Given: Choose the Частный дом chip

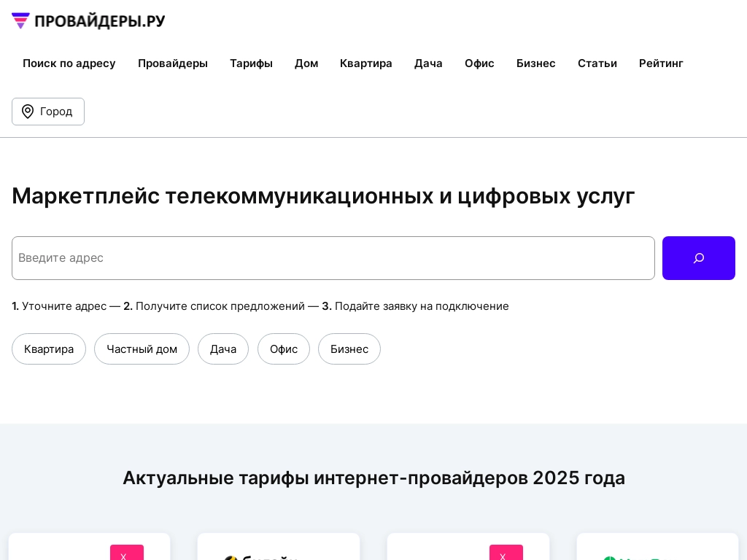Looking at the screenshot, I should click(142, 349).
